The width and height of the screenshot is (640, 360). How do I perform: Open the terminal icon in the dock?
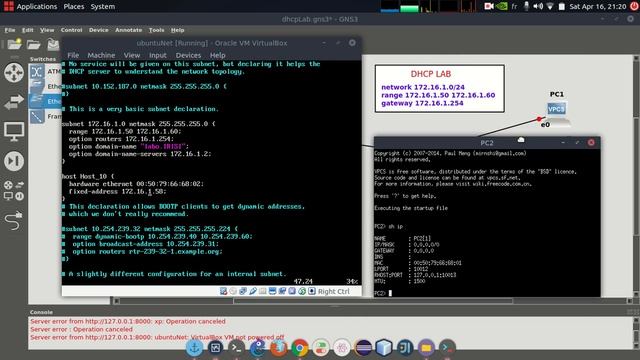coord(236,348)
